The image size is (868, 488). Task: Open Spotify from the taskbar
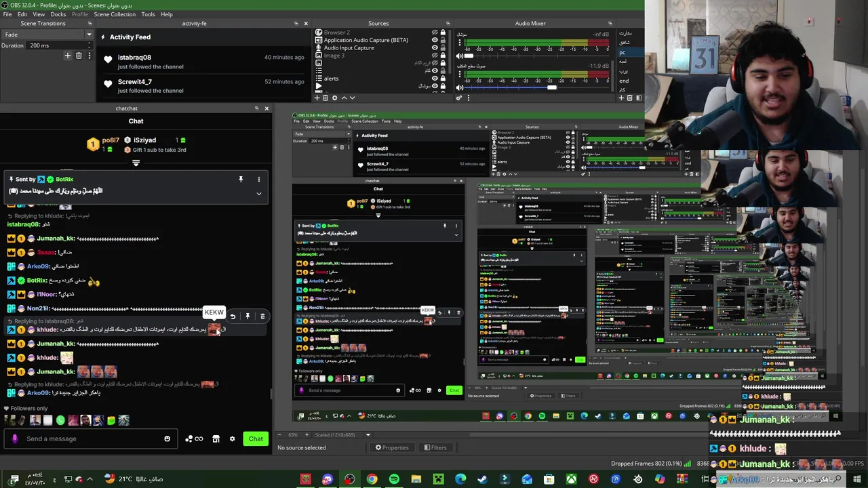[x=394, y=479]
